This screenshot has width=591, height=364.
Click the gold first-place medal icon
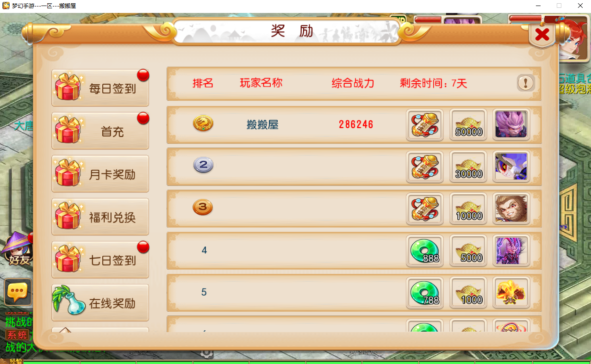pos(203,123)
